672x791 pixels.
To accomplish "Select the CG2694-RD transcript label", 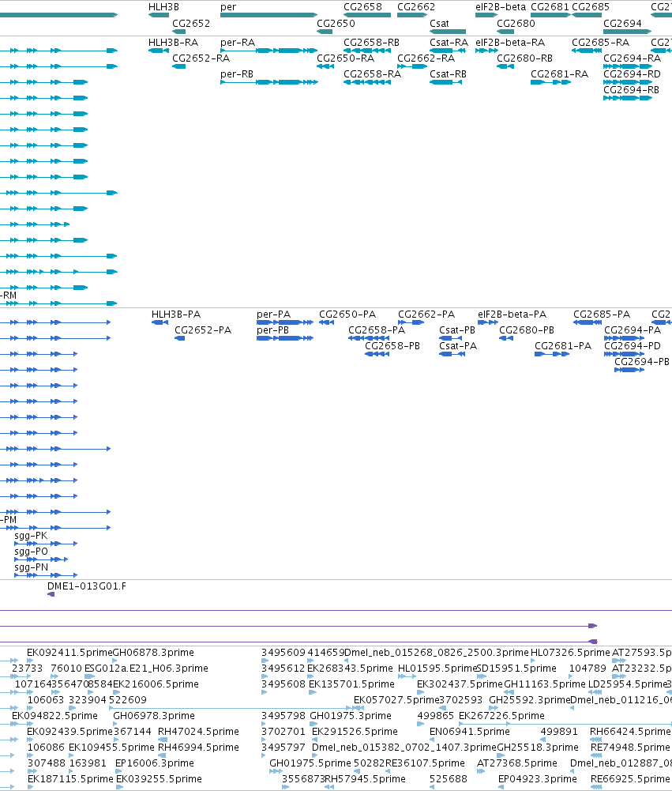I will pos(633,74).
